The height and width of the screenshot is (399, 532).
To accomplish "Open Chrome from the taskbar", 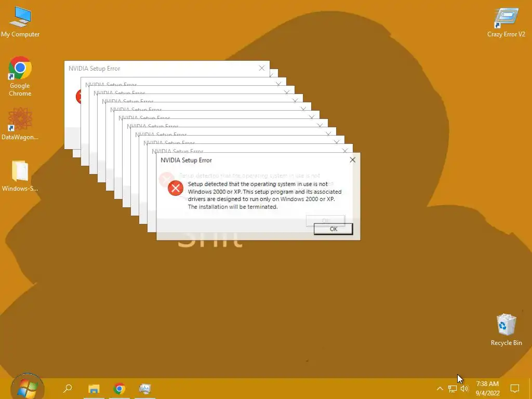I will [119, 389].
